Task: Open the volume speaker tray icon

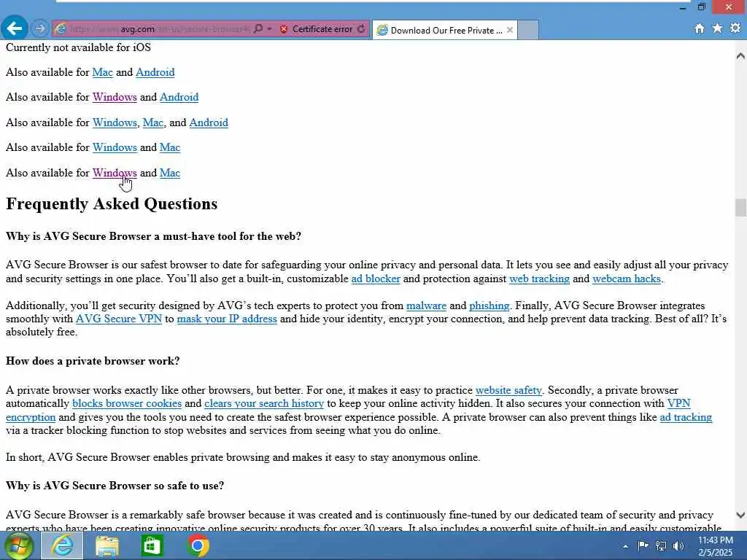Action: tap(678, 545)
